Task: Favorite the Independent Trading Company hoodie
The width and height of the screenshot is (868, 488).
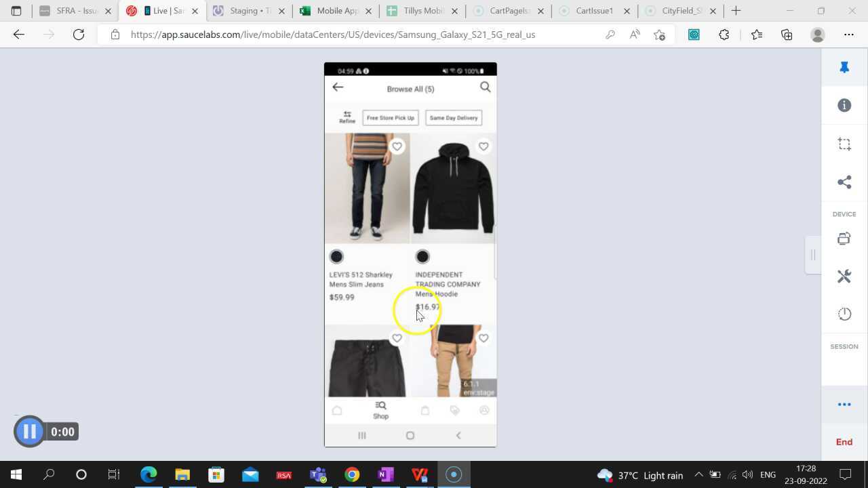Action: [484, 146]
